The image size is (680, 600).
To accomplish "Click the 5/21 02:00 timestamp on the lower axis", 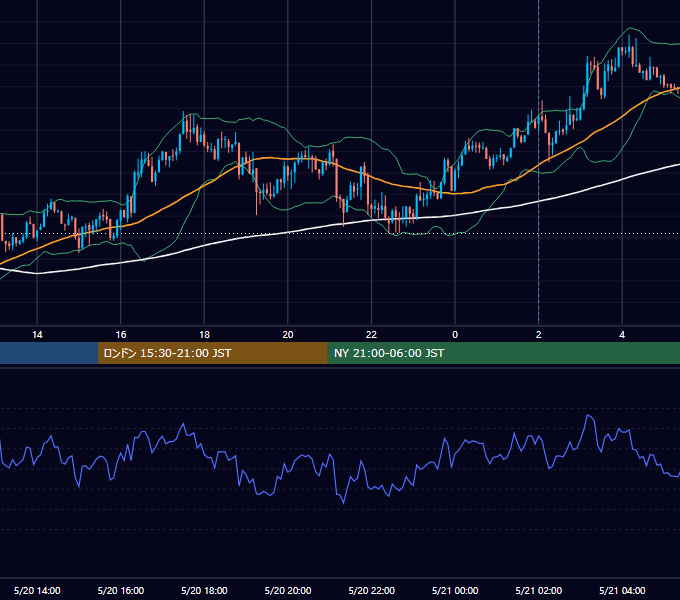I will click(539, 590).
